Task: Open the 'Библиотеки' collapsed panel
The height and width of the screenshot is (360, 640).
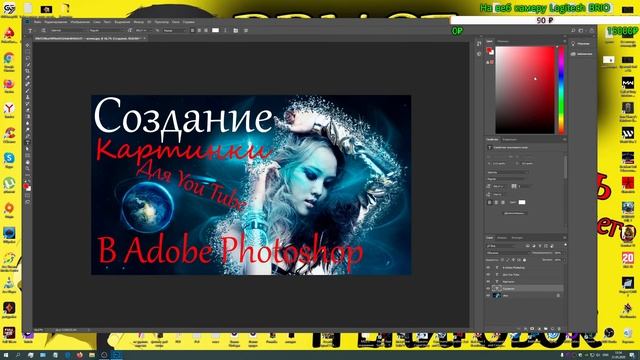Action: pyautogui.click(x=583, y=54)
